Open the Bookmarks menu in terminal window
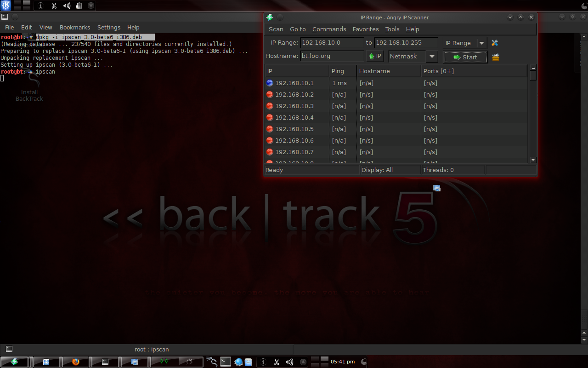The height and width of the screenshot is (368, 588). click(75, 27)
